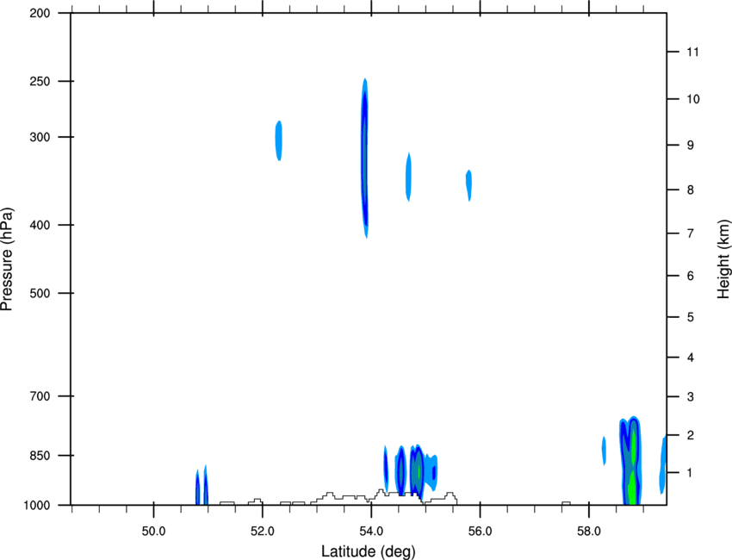732x560 pixels.
Task: Click the 52.0 latitude tick label
Action: click(263, 532)
